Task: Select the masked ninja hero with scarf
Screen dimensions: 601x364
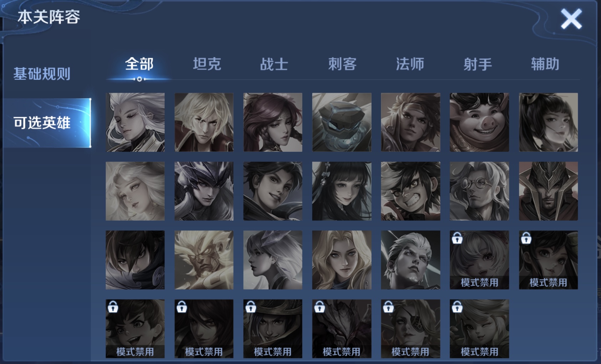Action: 135,260
